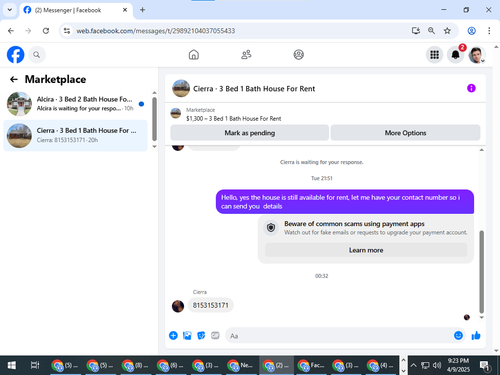Image resolution: width=500 pixels, height=375 pixels.
Task: Open more actions plus icon in composer
Action: tap(173, 336)
